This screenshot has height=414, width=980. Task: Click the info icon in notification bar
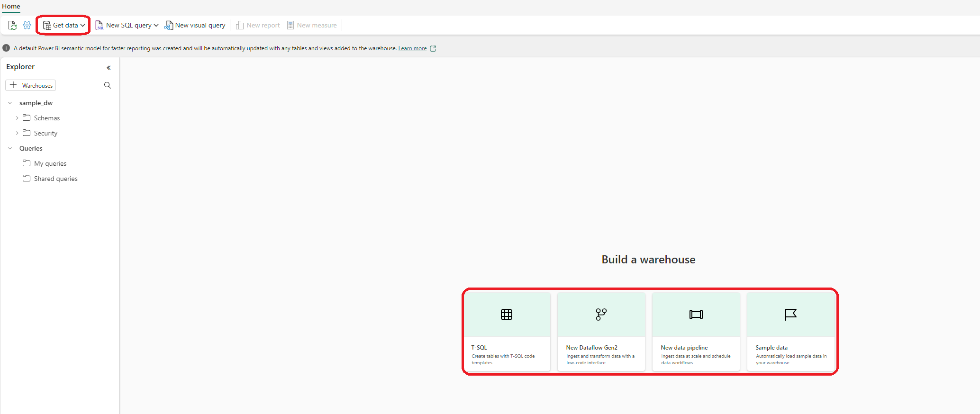pos(6,48)
